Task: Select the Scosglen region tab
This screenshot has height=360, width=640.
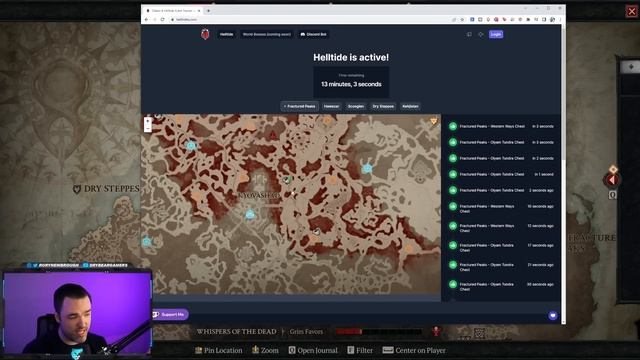Action: click(x=356, y=106)
